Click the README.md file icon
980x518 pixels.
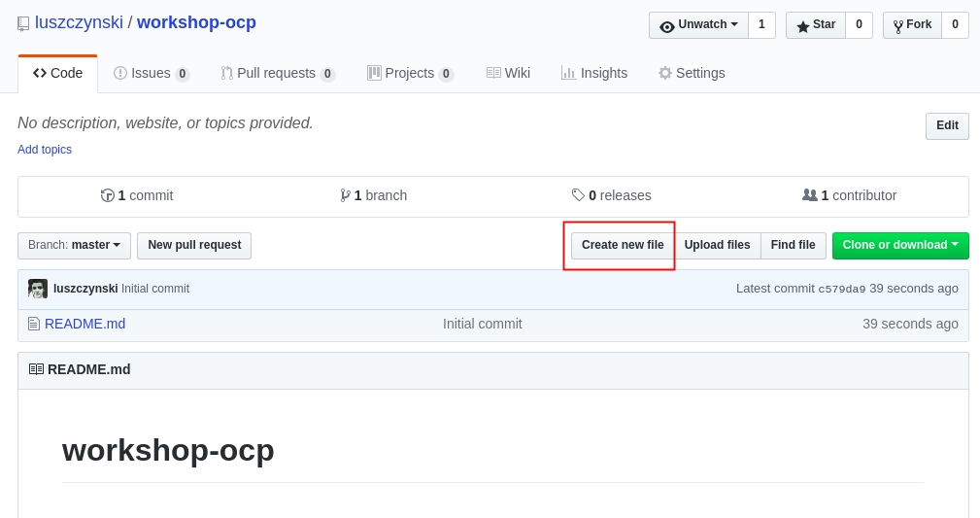(x=34, y=324)
